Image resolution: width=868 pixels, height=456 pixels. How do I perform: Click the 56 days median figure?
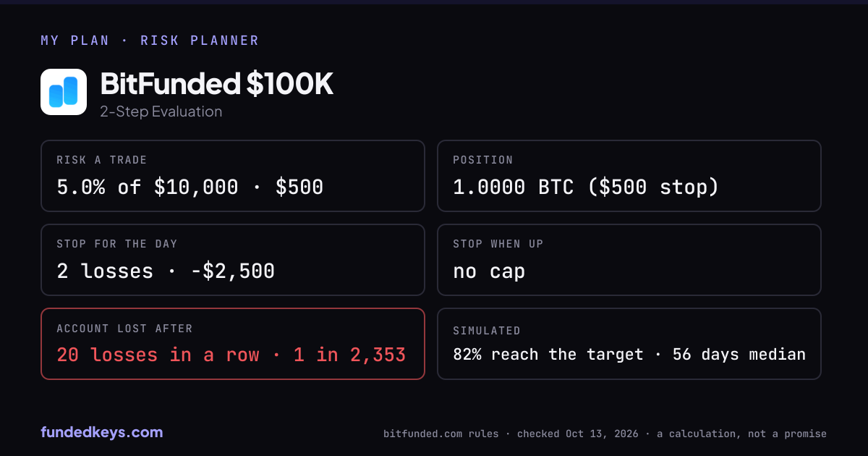pyautogui.click(x=739, y=355)
